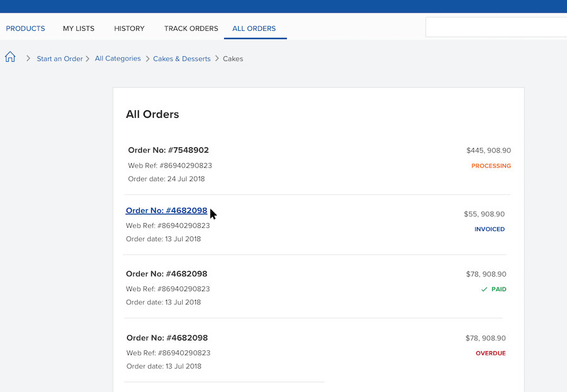Open the order number for the PAID order

166,274
